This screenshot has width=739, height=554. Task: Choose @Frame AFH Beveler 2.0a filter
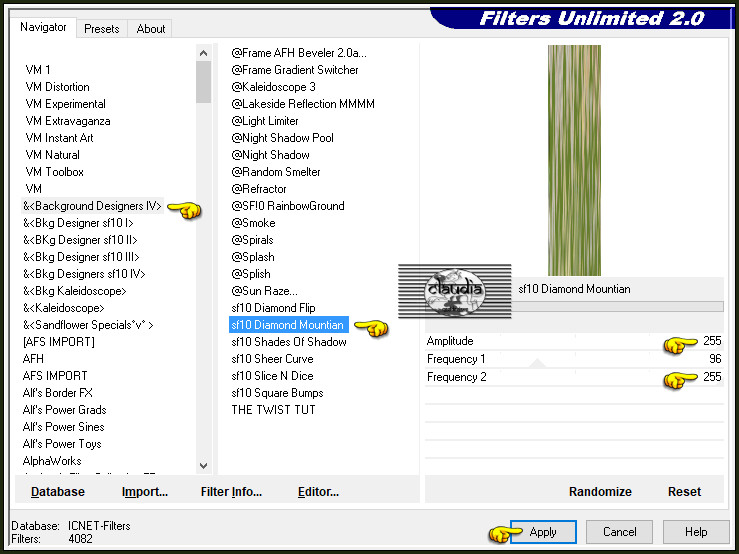pos(299,53)
